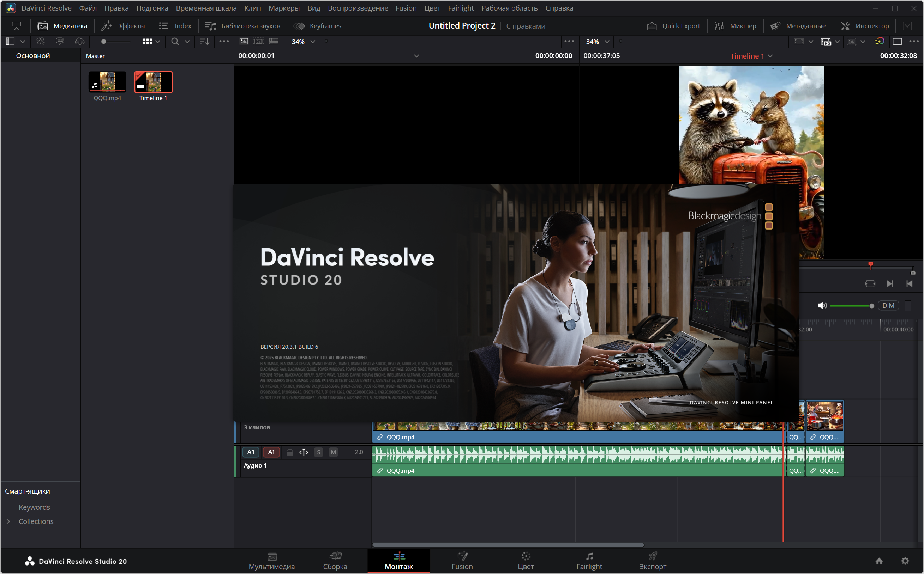Open the Fairlight menu
The width and height of the screenshot is (924, 574).
click(461, 8)
